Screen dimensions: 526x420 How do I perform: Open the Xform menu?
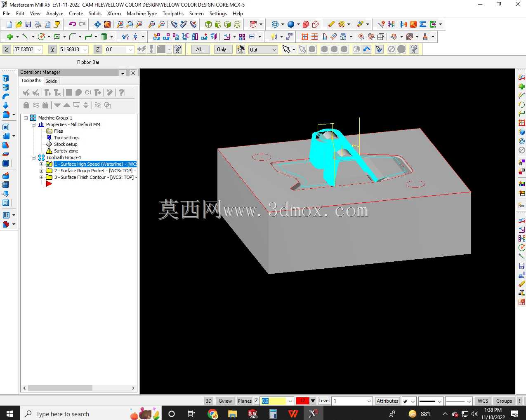(x=114, y=14)
